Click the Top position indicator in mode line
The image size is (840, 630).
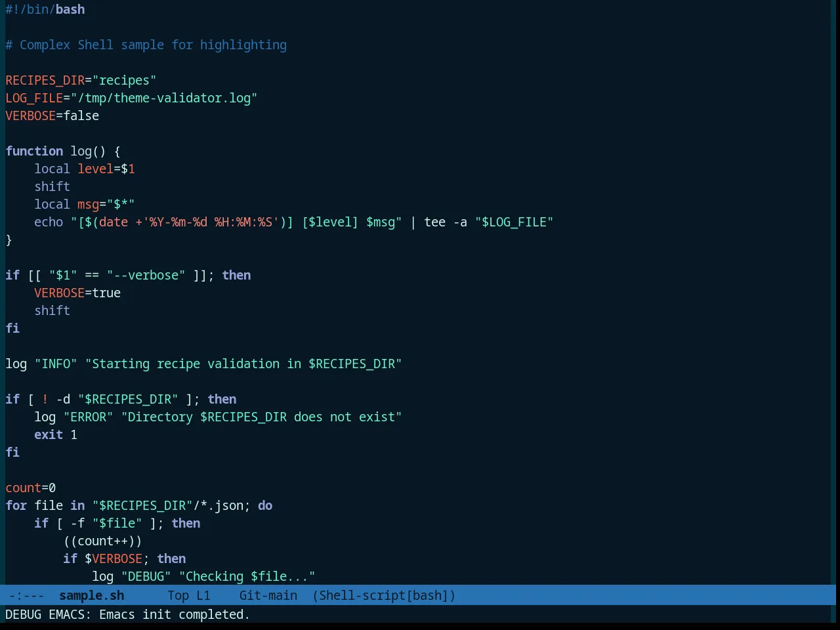point(178,595)
